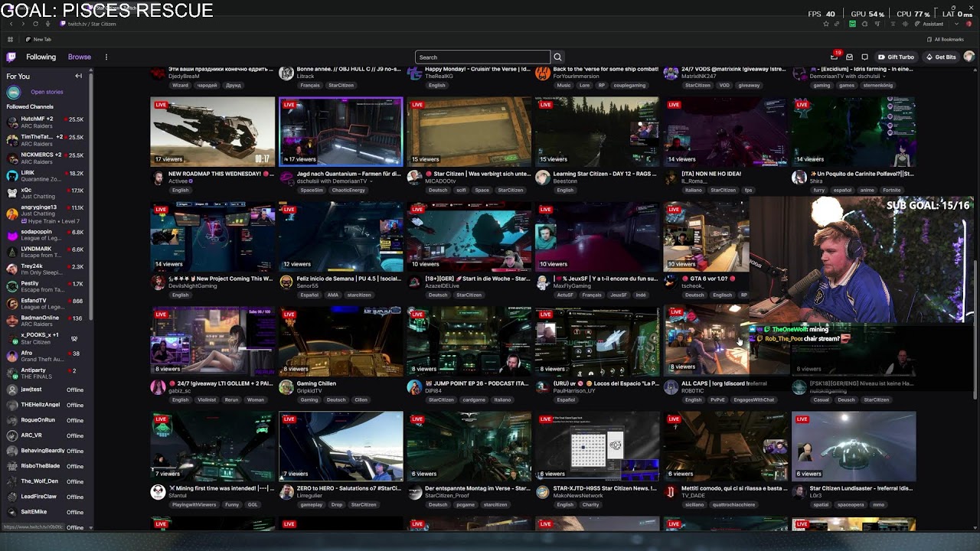Open L0r3 channel avatar

(799, 492)
